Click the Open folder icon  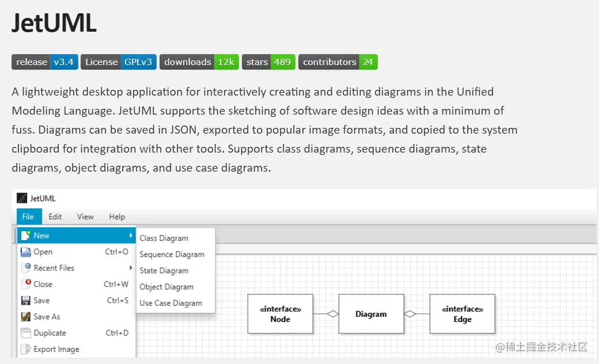click(x=25, y=252)
